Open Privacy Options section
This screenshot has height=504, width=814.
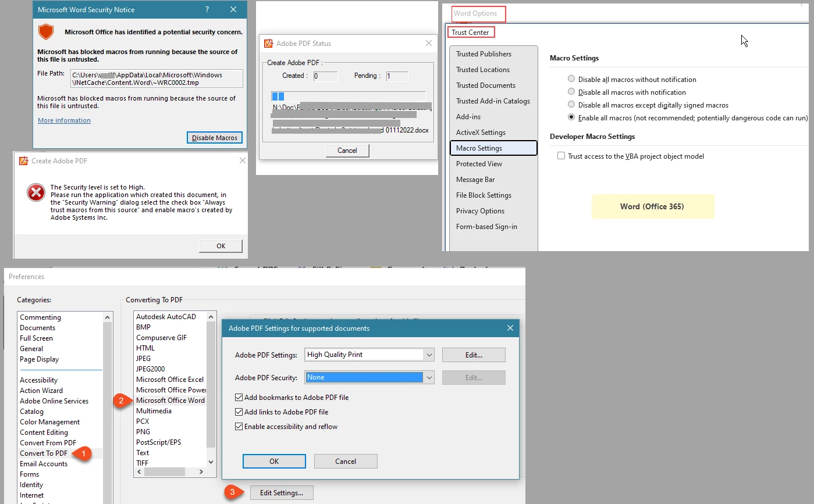[480, 211]
